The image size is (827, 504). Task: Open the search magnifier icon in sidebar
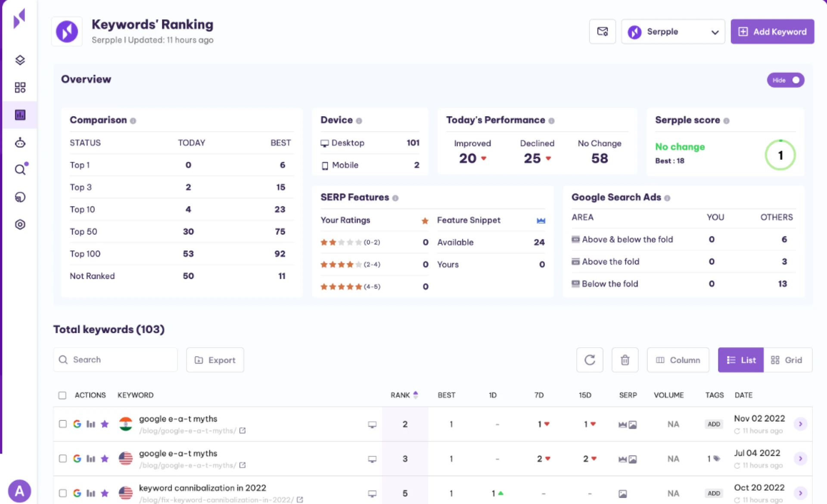[x=20, y=169]
